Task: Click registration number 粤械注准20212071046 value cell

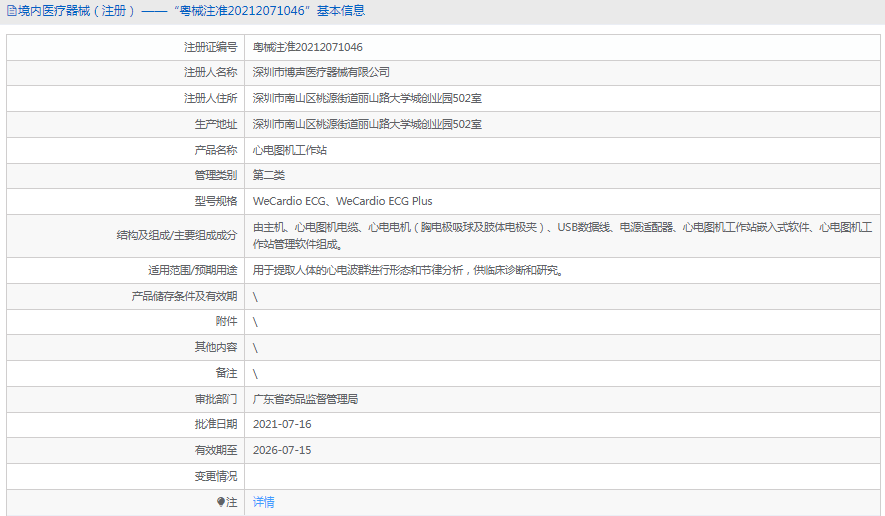Action: pos(308,47)
